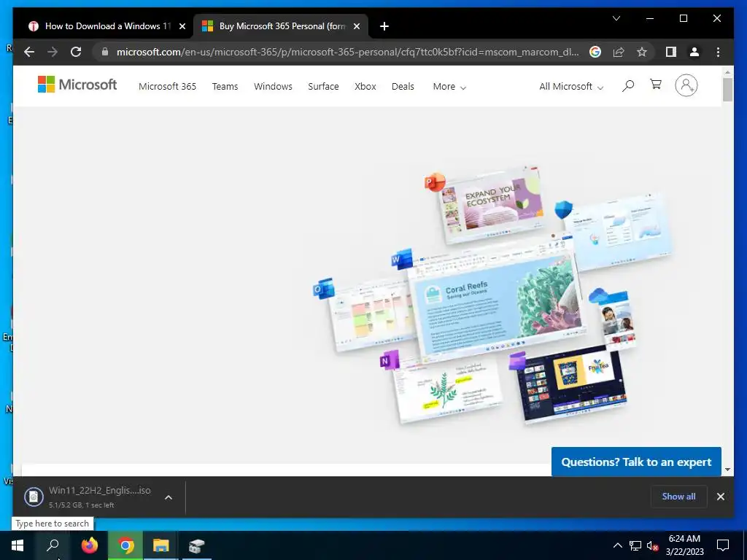Go to Teams in the navigation

[225, 86]
